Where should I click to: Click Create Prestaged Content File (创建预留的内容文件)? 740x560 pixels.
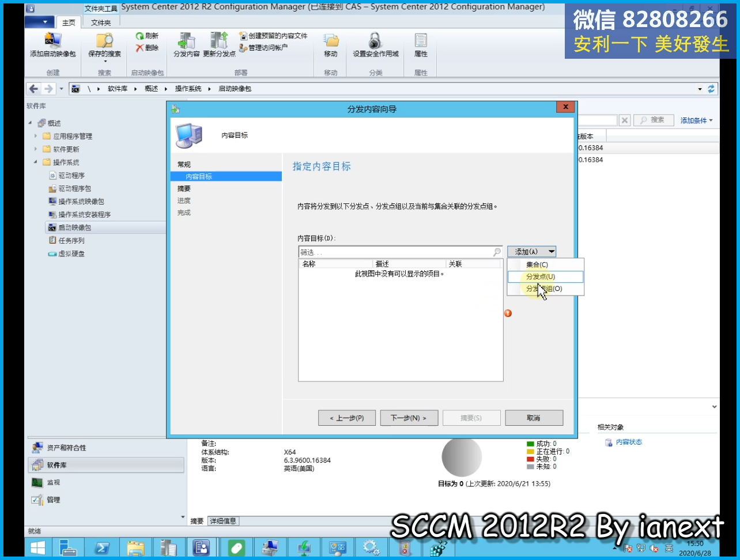tap(273, 36)
